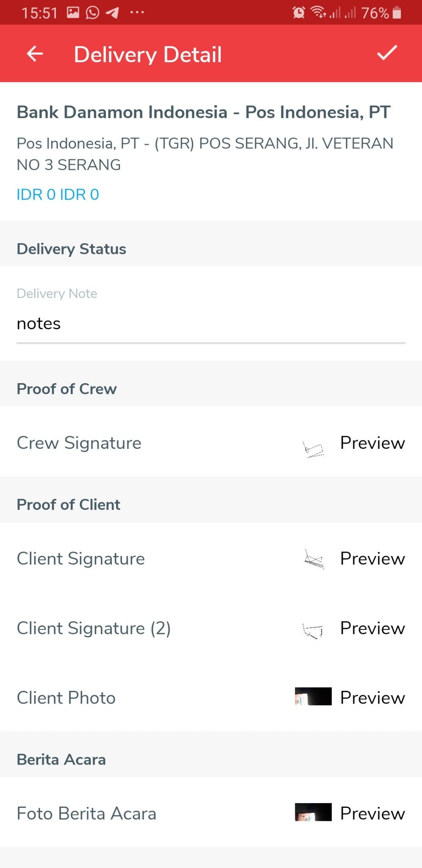Image resolution: width=422 pixels, height=868 pixels.
Task: Open the Client Signature (2) thumbnail
Action: [313, 630]
